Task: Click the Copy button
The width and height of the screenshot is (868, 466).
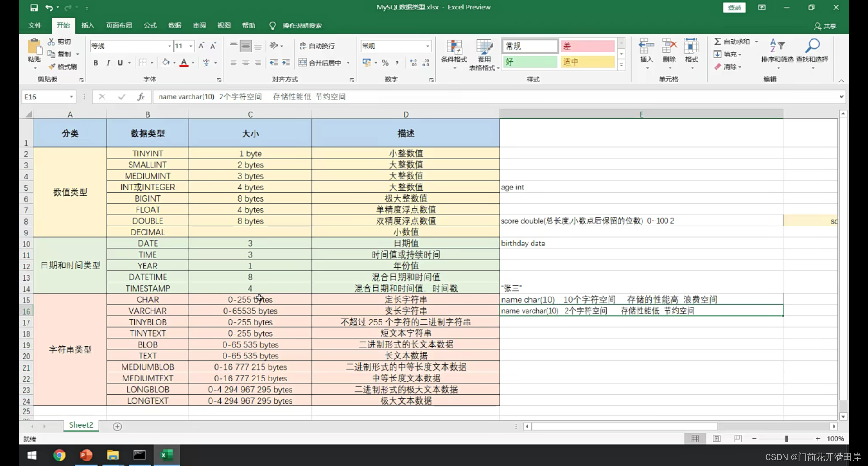Action: pyautogui.click(x=60, y=54)
